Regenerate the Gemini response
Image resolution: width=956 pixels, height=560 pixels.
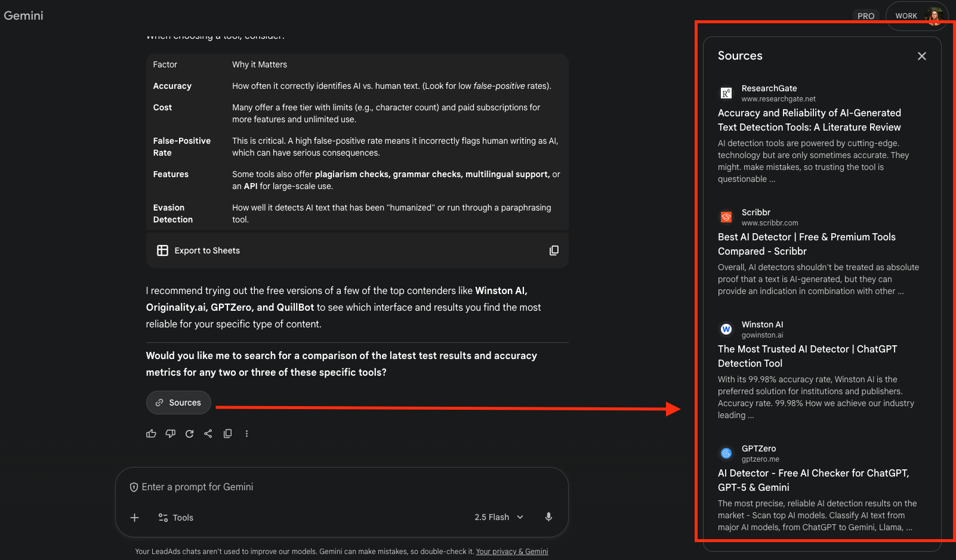point(189,434)
